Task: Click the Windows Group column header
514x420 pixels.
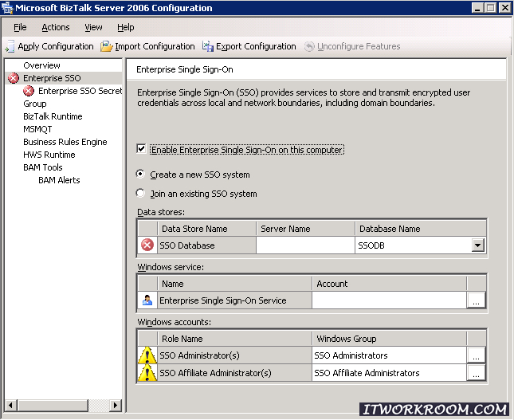Action: [x=389, y=339]
